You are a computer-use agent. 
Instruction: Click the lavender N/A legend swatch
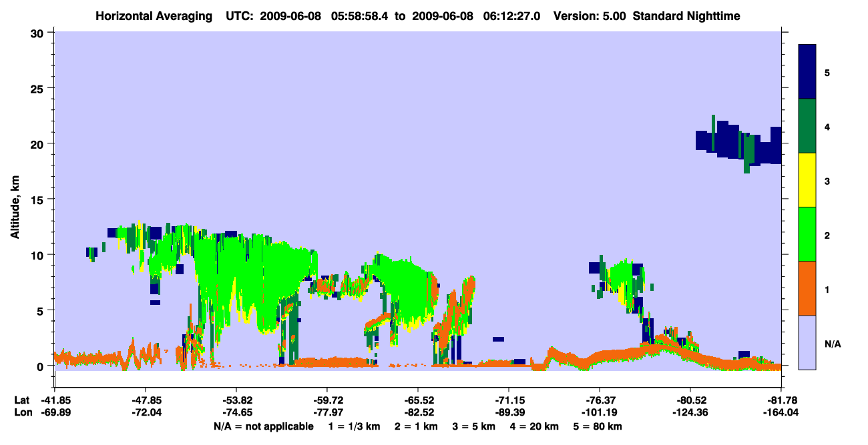pyautogui.click(x=807, y=342)
